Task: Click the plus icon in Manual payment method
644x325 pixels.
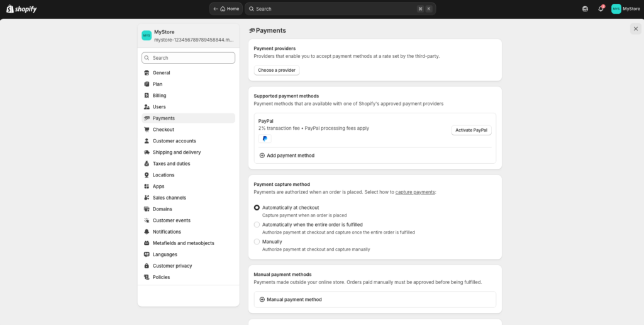Action: point(262,300)
